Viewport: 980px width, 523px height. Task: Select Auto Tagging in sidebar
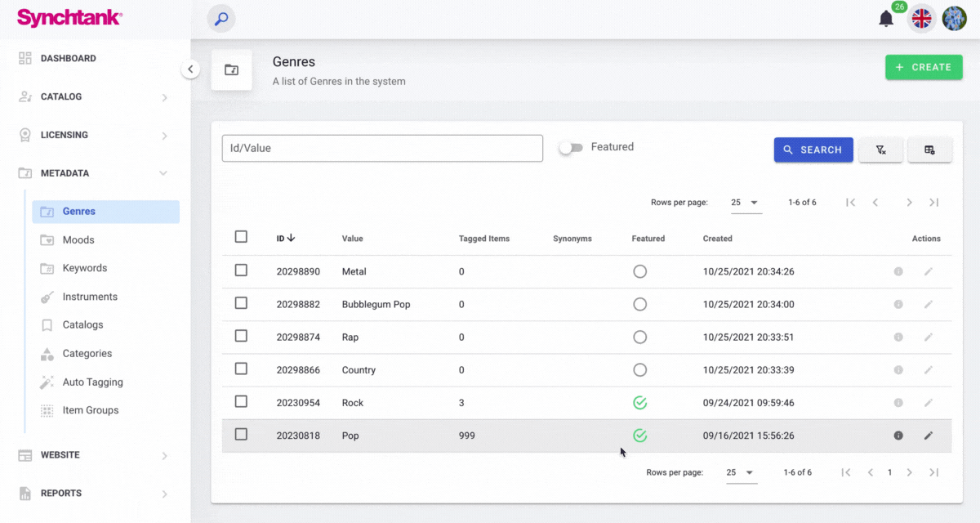92,382
